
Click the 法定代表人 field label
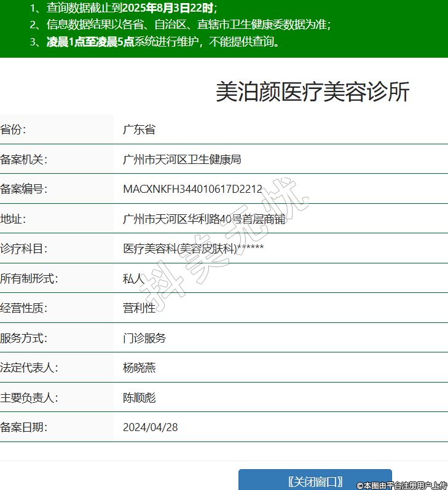(29, 368)
